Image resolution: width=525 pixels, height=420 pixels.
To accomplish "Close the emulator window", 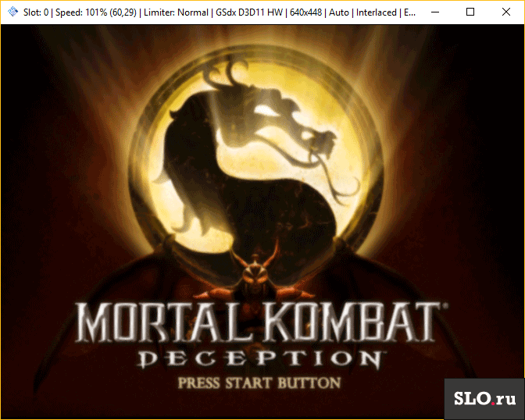I will coord(506,12).
